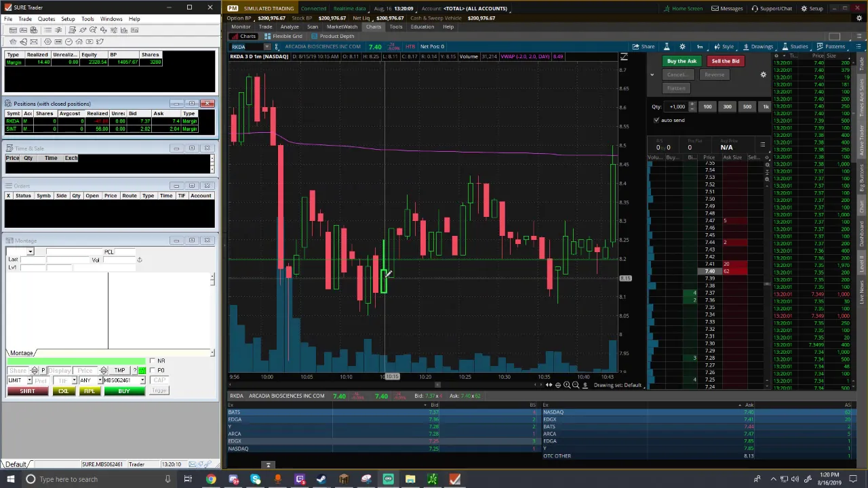Open the Trade menu in SURE Trader
The height and width of the screenshot is (488, 868).
(24, 19)
